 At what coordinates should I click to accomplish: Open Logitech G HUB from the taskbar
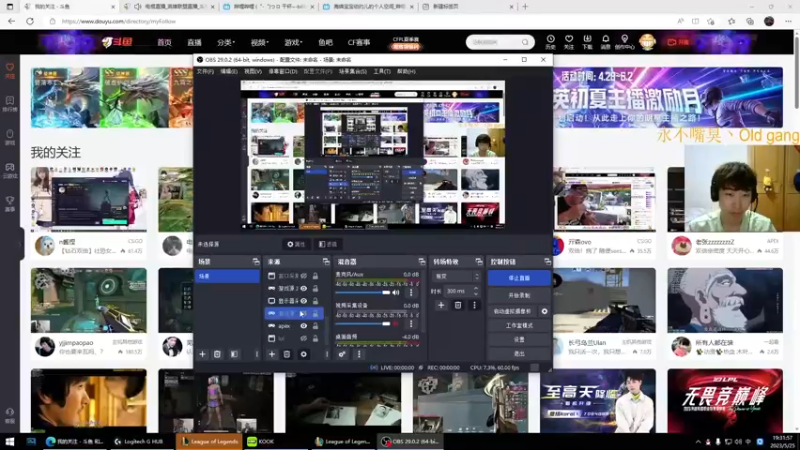coord(139,441)
